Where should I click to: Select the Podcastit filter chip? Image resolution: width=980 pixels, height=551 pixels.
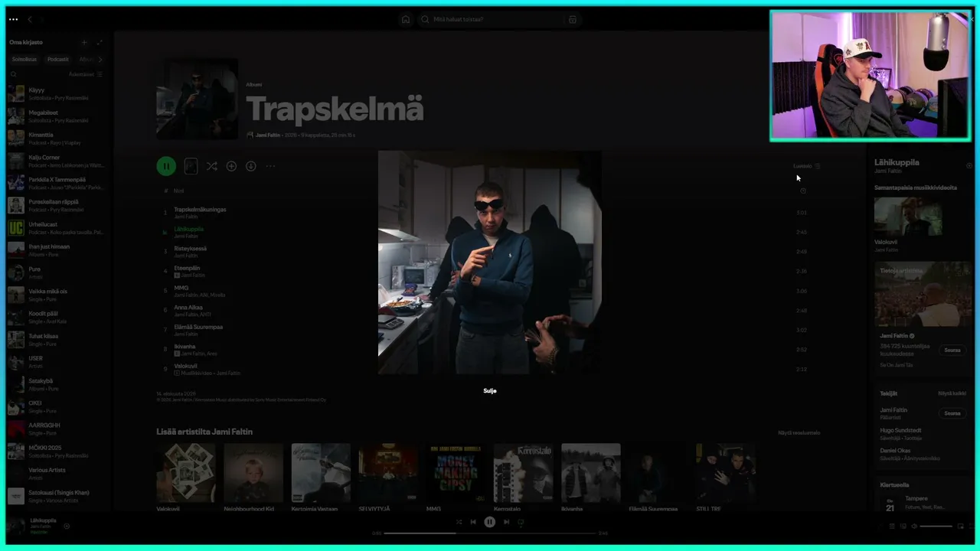tap(58, 59)
